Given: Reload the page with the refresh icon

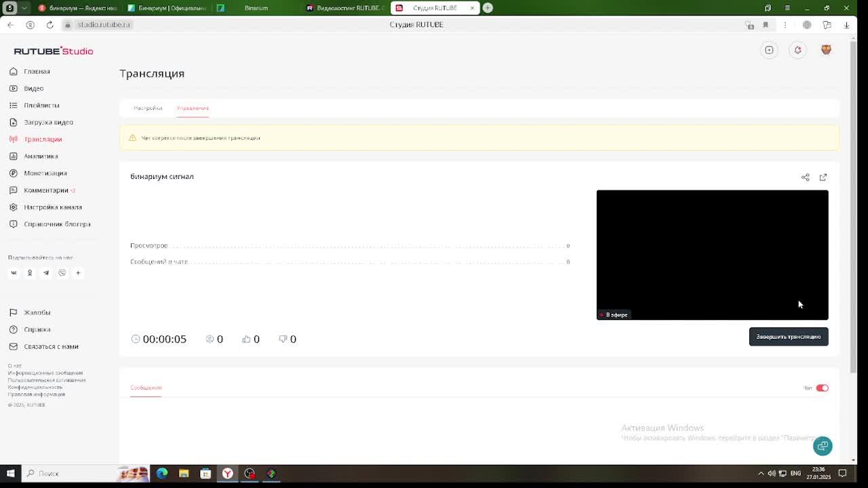Looking at the screenshot, I should 50,24.
